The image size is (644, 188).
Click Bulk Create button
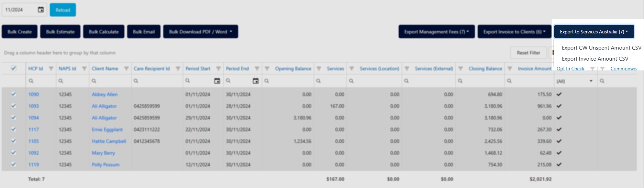pos(20,32)
